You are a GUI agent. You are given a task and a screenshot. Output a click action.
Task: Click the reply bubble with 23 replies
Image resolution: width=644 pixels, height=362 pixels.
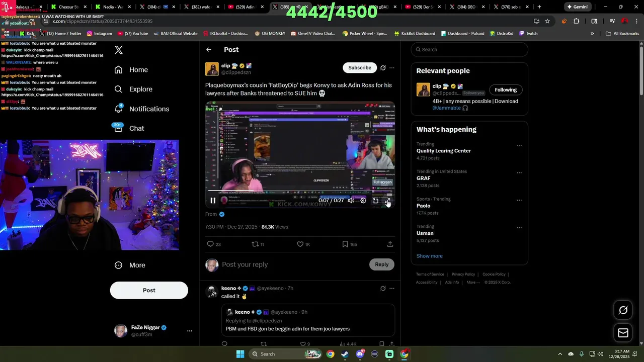214,244
